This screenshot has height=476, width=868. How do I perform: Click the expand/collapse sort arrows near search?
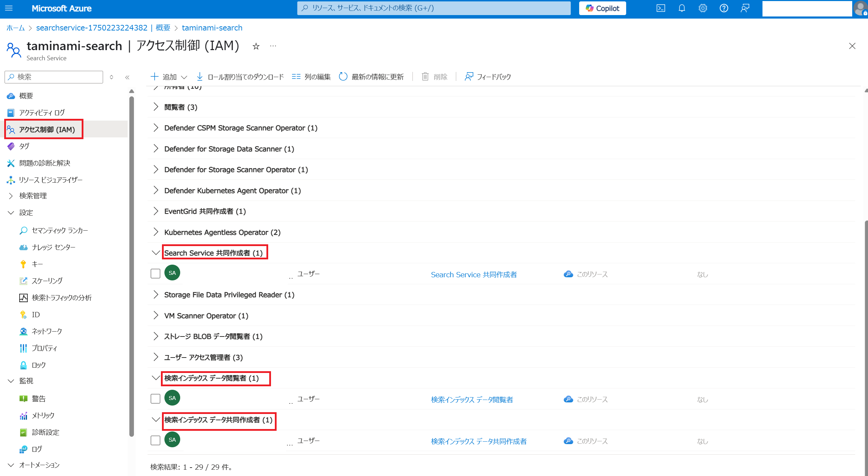pyautogui.click(x=111, y=77)
